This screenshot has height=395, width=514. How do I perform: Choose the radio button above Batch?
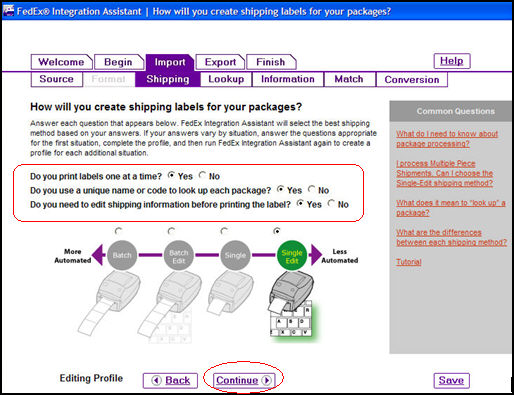point(118,231)
